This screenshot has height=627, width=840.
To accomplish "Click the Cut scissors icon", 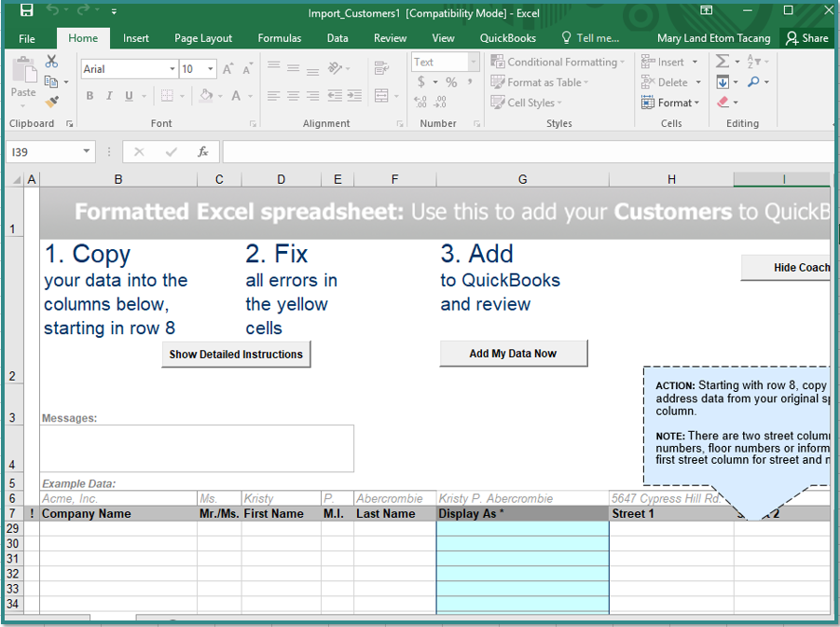I will pos(51,62).
